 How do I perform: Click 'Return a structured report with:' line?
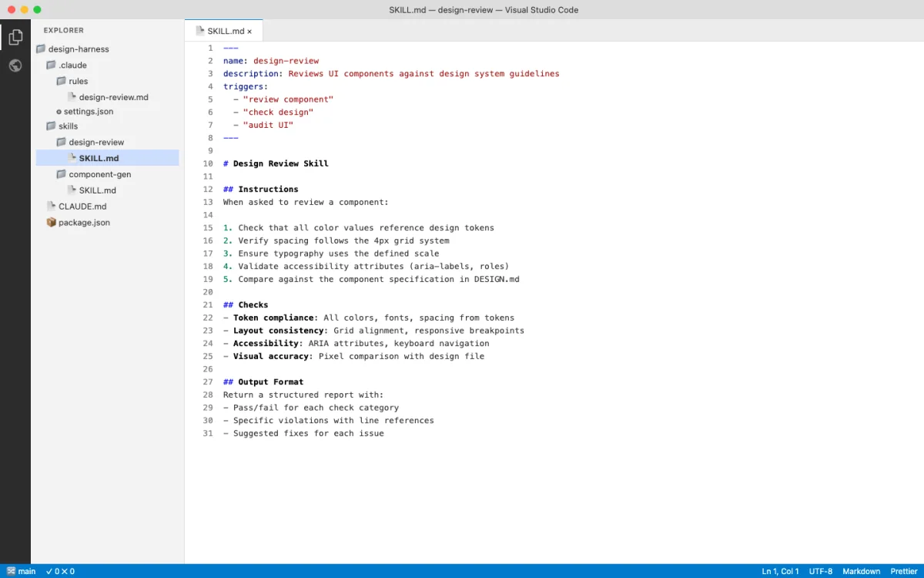[303, 395]
